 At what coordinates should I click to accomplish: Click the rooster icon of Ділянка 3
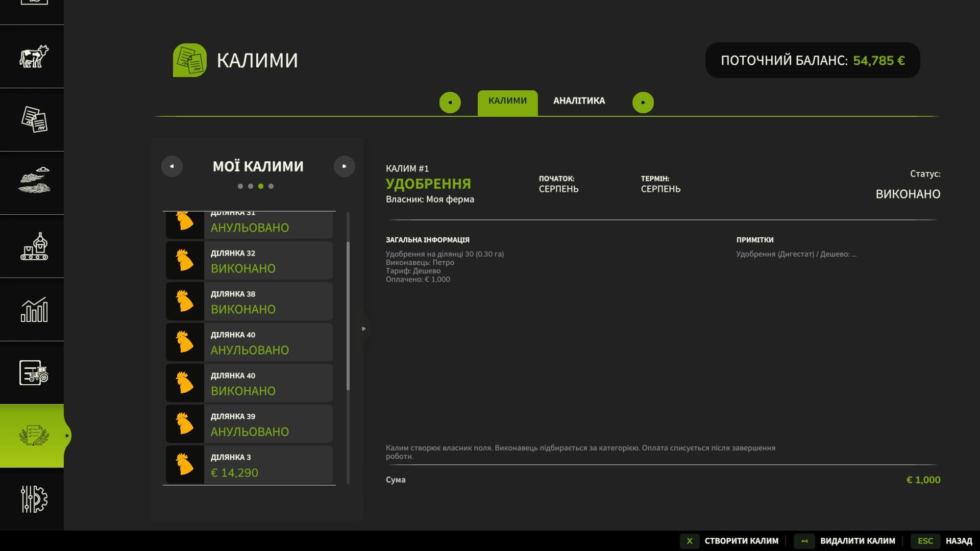click(x=185, y=464)
